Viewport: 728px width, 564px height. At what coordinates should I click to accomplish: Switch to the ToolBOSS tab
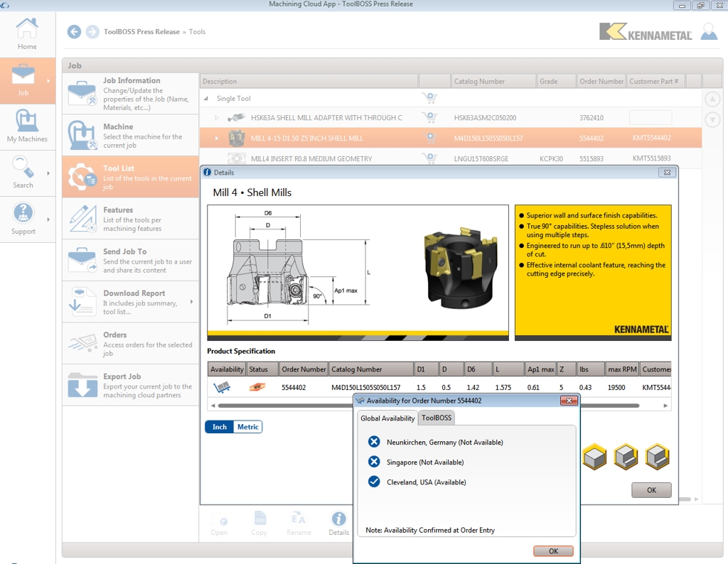(437, 418)
